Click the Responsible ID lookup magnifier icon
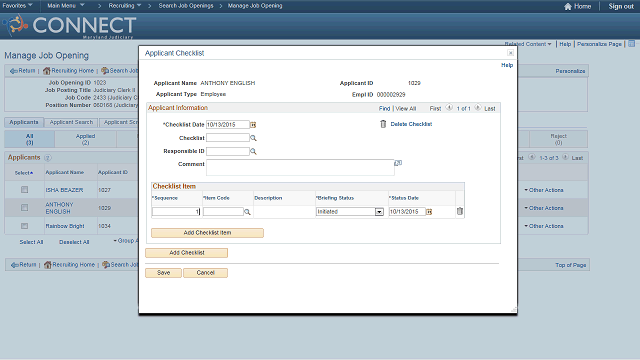The width and height of the screenshot is (640, 360). (253, 151)
